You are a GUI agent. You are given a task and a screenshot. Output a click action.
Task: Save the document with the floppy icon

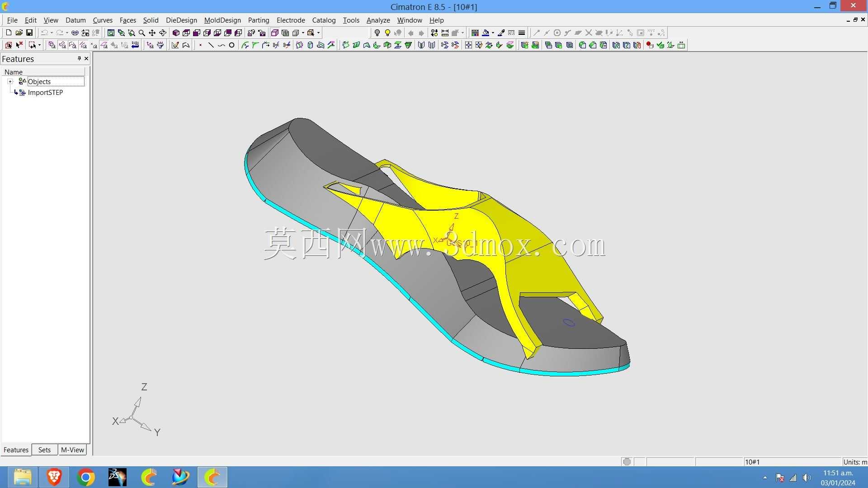29,33
